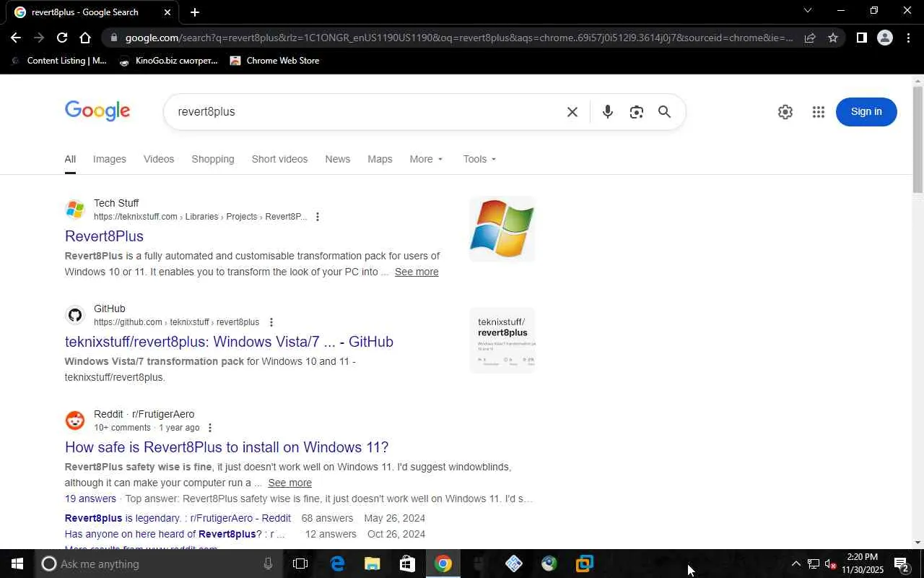Click the Windows logo result thumbnail

pyautogui.click(x=502, y=229)
